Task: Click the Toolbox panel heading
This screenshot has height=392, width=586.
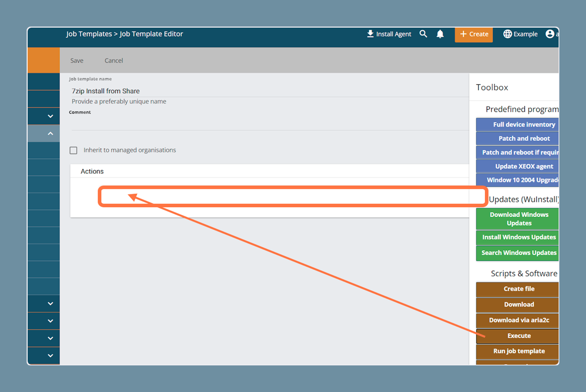Action: tap(492, 87)
